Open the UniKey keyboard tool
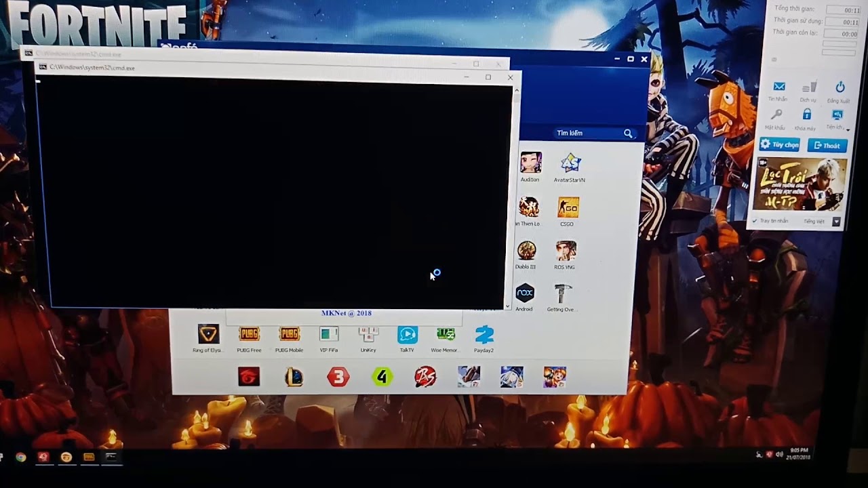This screenshot has height=488, width=868. click(x=368, y=334)
